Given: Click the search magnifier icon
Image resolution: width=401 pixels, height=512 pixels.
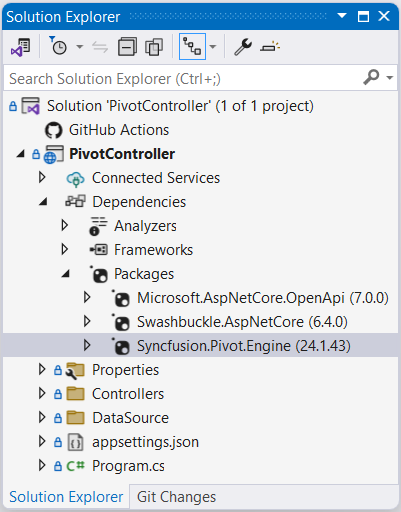Looking at the screenshot, I should 371,77.
